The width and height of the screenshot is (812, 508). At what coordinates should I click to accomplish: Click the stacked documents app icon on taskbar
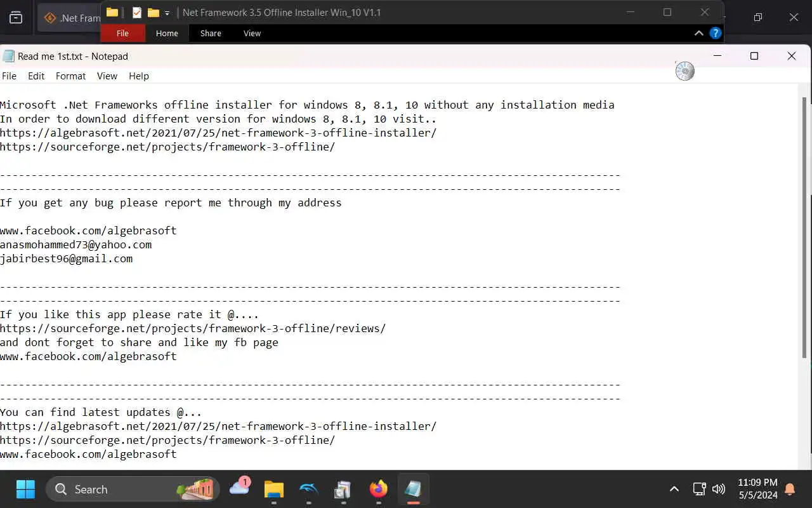(343, 489)
